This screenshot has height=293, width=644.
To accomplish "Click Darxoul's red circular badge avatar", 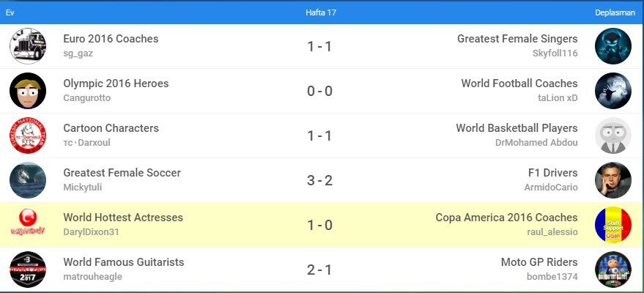I will (28, 136).
